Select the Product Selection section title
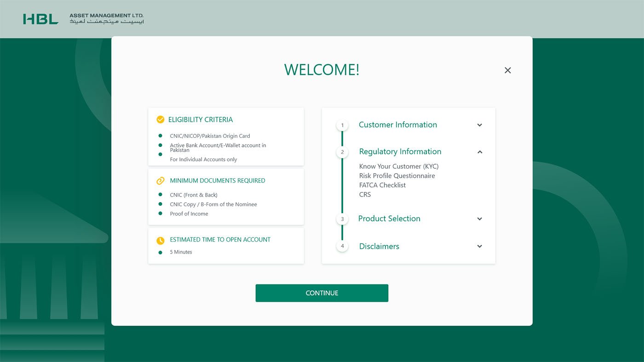This screenshot has height=362, width=644. point(389,219)
